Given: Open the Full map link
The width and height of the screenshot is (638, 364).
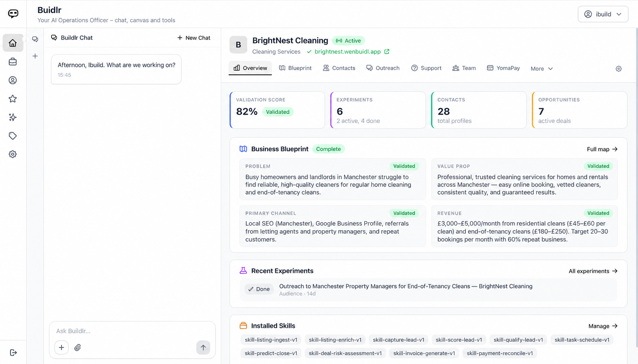Looking at the screenshot, I should 602,149.
